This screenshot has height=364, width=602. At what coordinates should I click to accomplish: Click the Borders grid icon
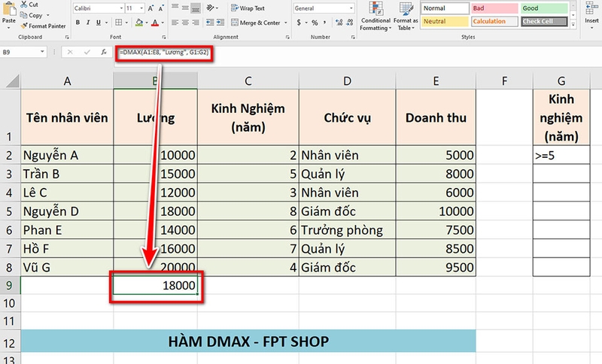pyautogui.click(x=119, y=23)
